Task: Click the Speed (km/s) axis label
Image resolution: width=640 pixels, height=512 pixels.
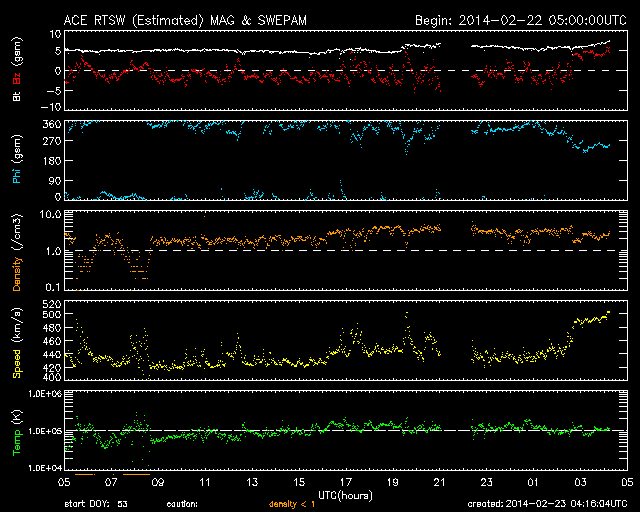Action: [17, 342]
